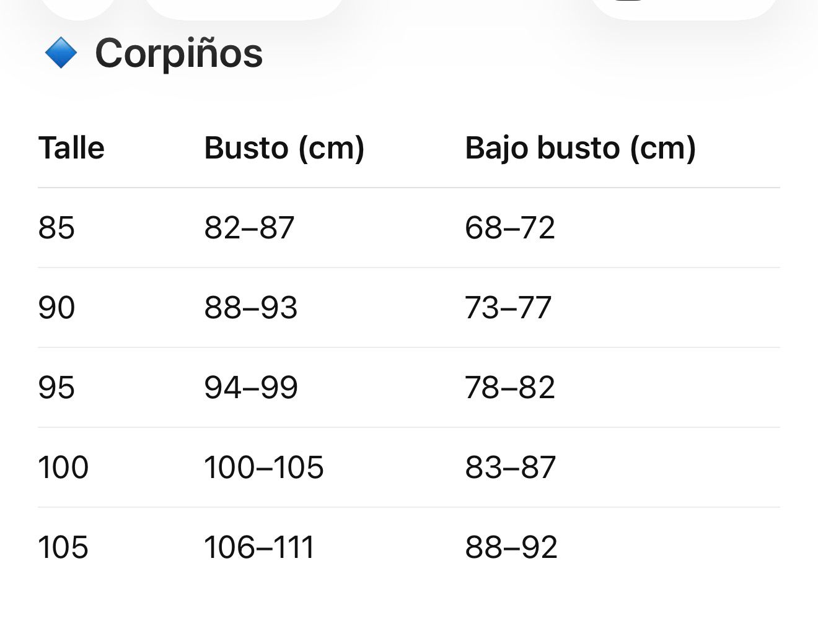818x644 pixels.
Task: Click the 106–111 bust measurement
Action: click(x=259, y=547)
